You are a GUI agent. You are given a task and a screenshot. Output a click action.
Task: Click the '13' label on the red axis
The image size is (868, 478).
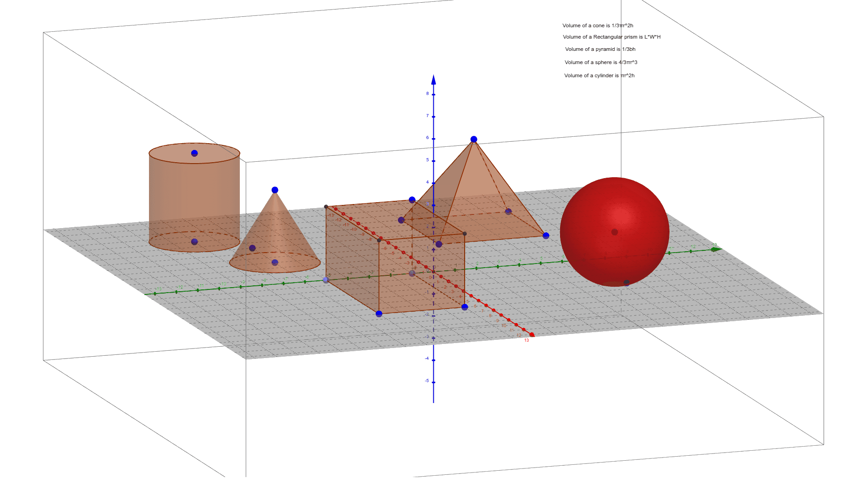point(526,340)
